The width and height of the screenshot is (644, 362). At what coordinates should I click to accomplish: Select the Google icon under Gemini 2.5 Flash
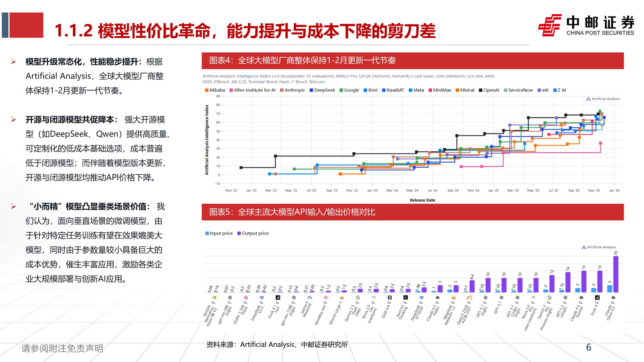(x=357, y=297)
